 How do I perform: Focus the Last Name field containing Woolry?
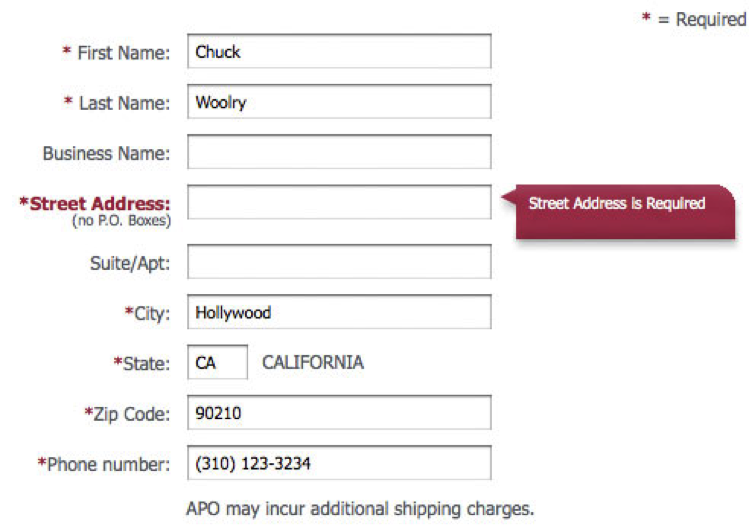[339, 102]
